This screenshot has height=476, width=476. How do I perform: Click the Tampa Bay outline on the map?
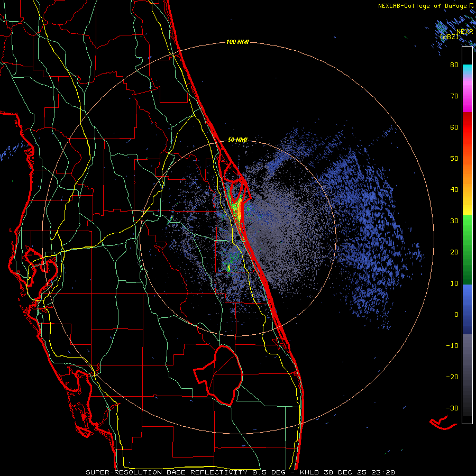[x=41, y=274]
